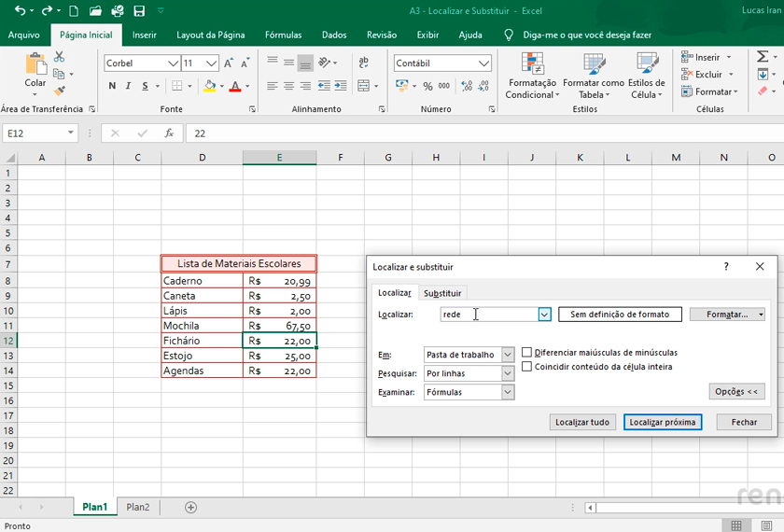Screen dimensions: 784x532
Task: Click the insert function fx icon
Action: [169, 133]
